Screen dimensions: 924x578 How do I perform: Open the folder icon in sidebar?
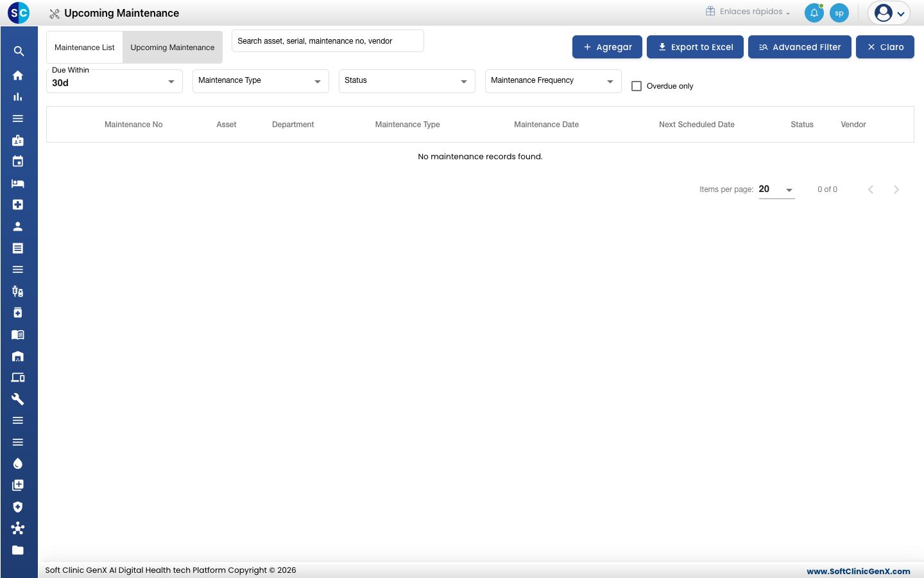[x=18, y=550]
